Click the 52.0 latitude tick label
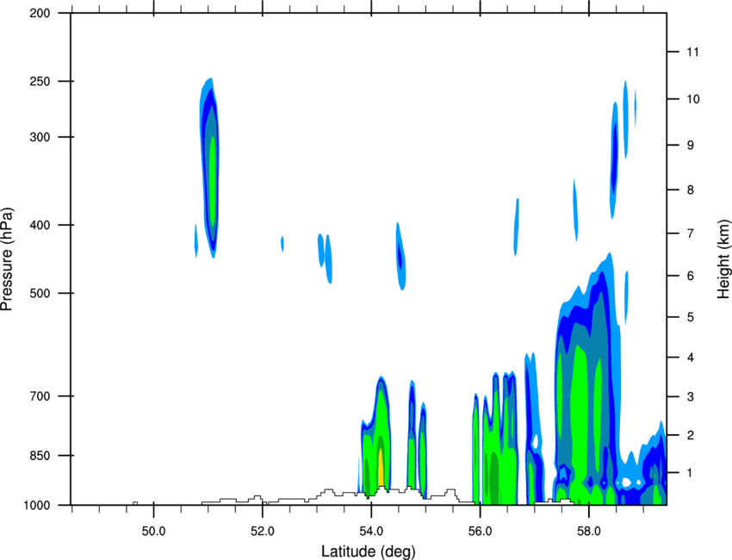 tap(263, 532)
